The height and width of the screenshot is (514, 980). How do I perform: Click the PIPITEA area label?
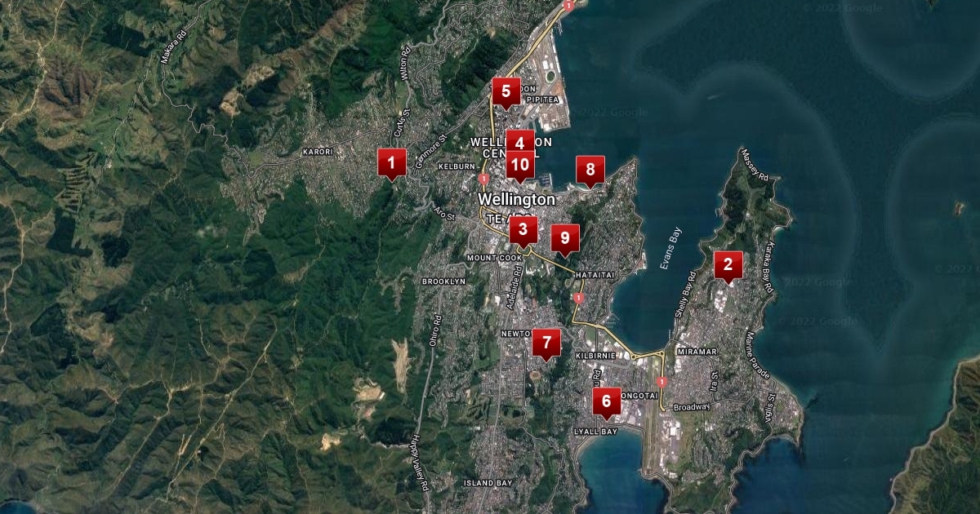coord(542,99)
